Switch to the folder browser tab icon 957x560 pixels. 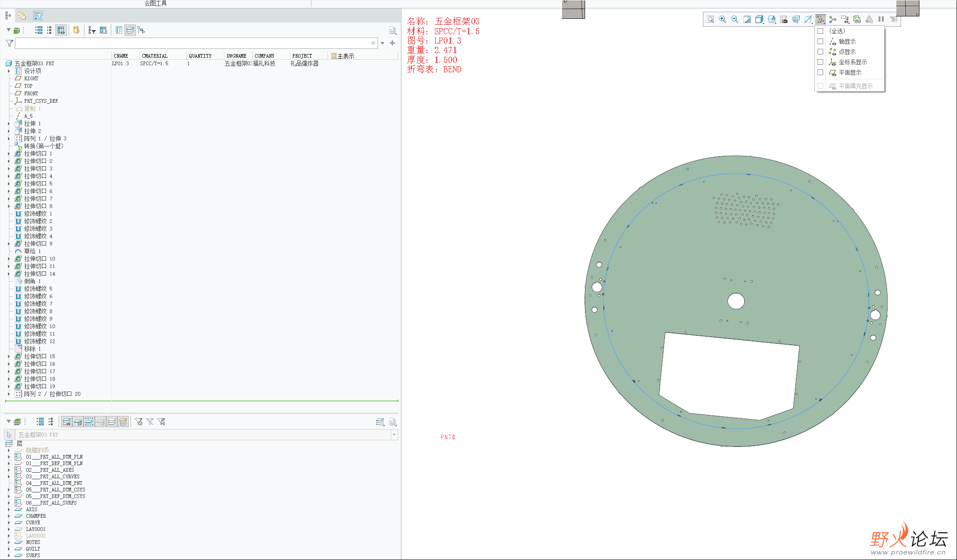[x=22, y=15]
